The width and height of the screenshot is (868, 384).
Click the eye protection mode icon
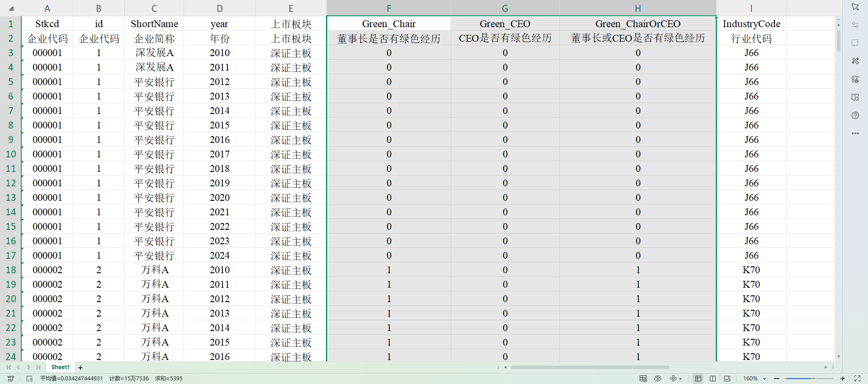point(658,379)
